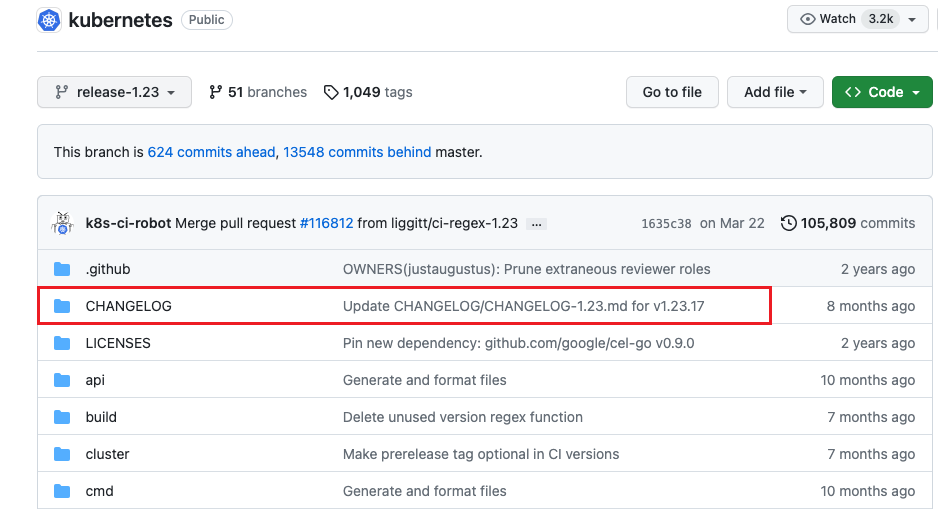Open the release-1.23 branch selector dropdown
This screenshot has height=509, width=938.
click(114, 92)
